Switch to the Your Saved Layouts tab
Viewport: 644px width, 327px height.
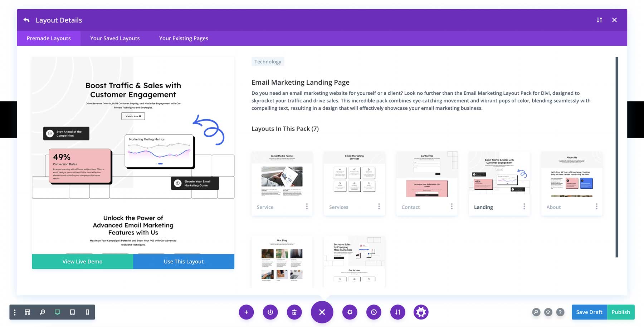[x=114, y=38]
